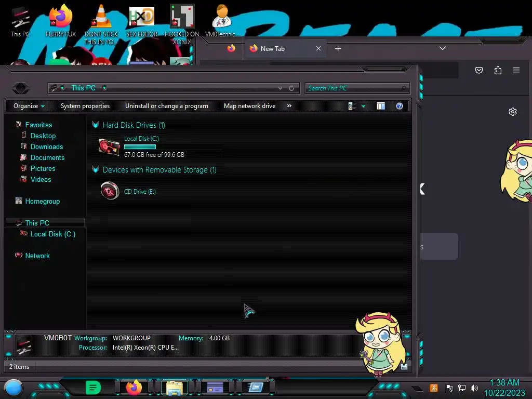Screen dimensions: 532x399
Task: Open the VLC cone desktop shortcut
Action: pos(101,24)
